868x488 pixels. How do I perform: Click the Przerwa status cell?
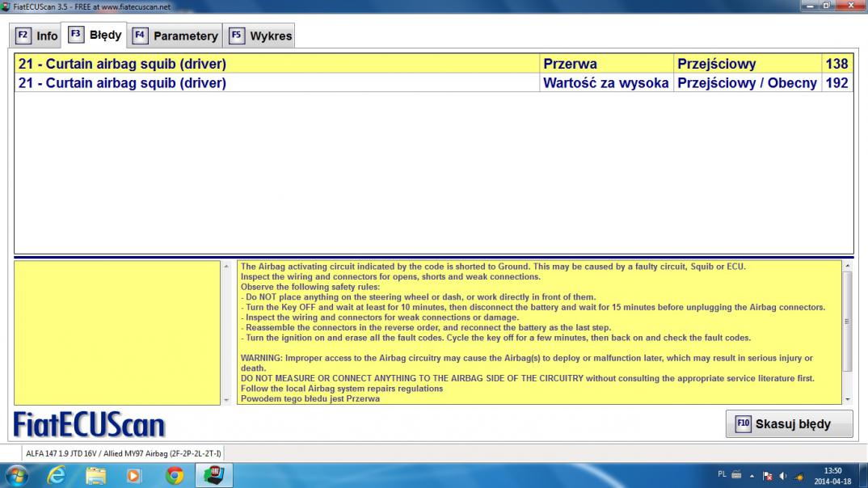point(606,64)
